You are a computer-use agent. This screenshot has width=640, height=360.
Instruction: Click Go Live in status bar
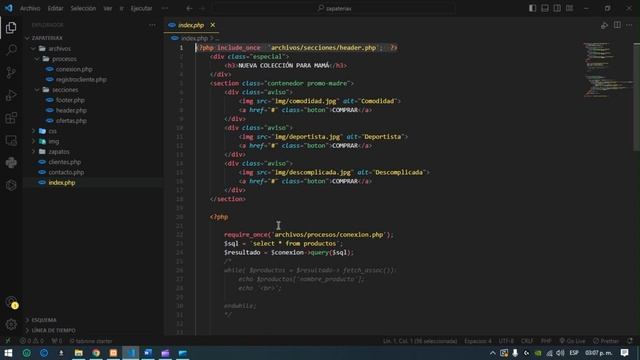[572, 341]
